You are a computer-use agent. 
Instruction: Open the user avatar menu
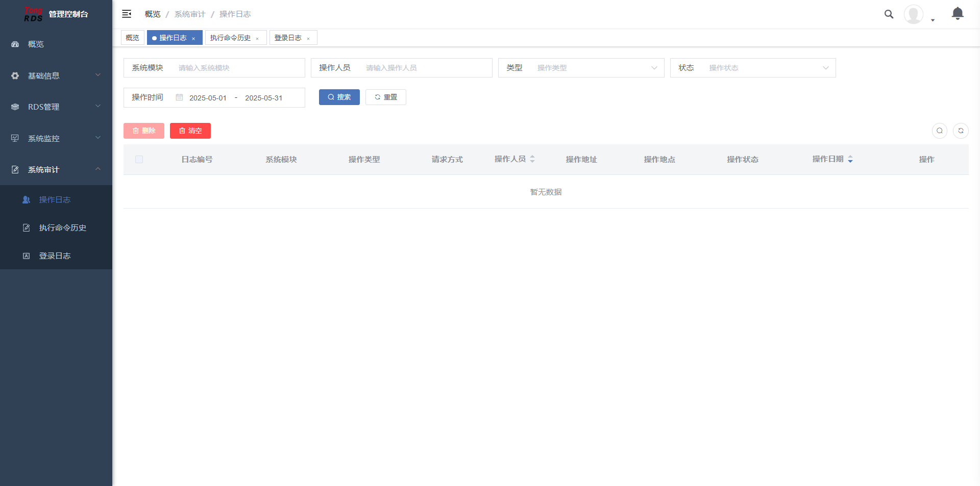913,14
